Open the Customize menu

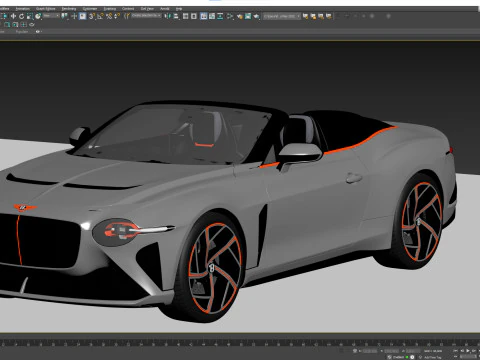click(90, 9)
